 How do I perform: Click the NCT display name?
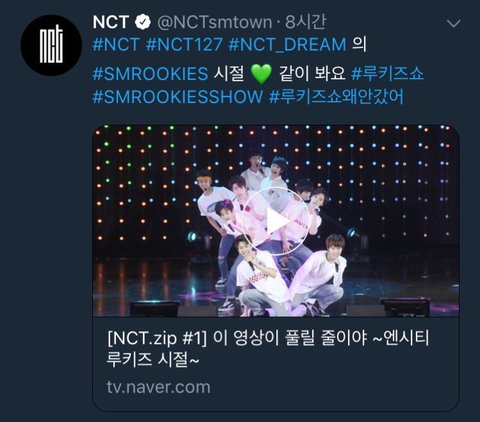pyautogui.click(x=111, y=22)
